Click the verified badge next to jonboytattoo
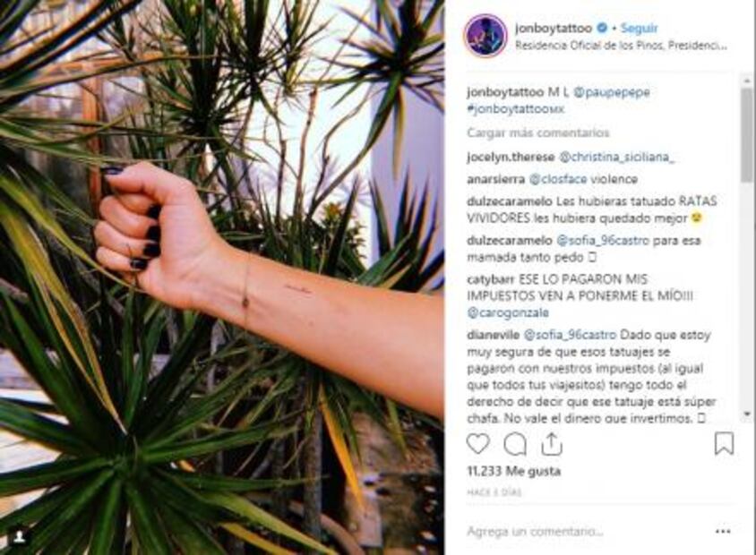Viewport: 756px width, 555px height. (602, 28)
